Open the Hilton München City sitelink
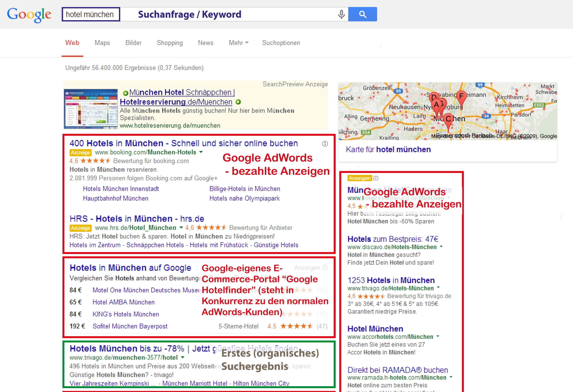The height and width of the screenshot is (392, 573). (261, 384)
